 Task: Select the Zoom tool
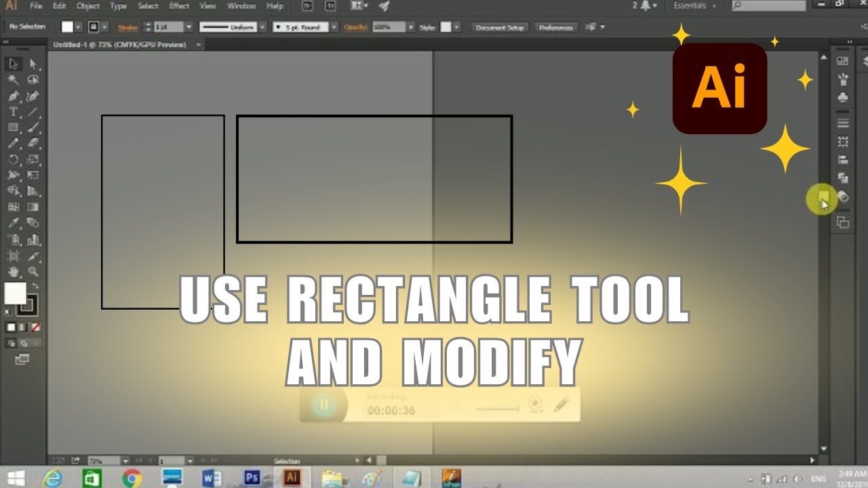pyautogui.click(x=33, y=272)
